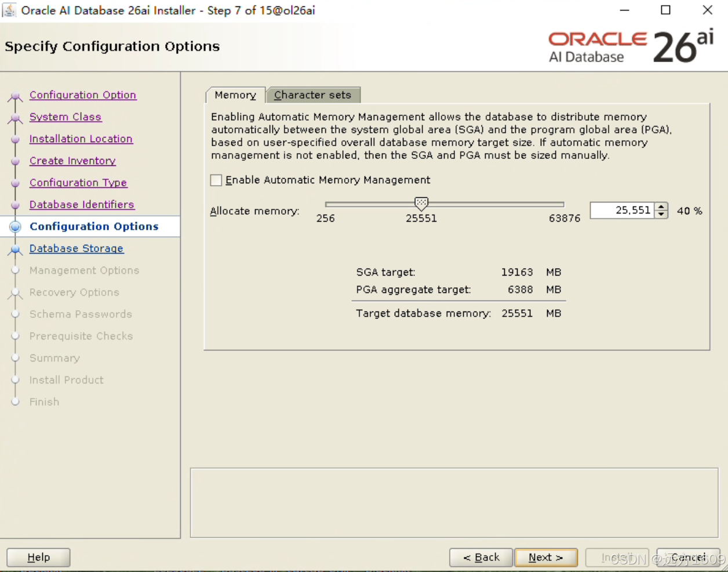
Task: Click the grayed Finish step
Action: pyautogui.click(x=45, y=402)
